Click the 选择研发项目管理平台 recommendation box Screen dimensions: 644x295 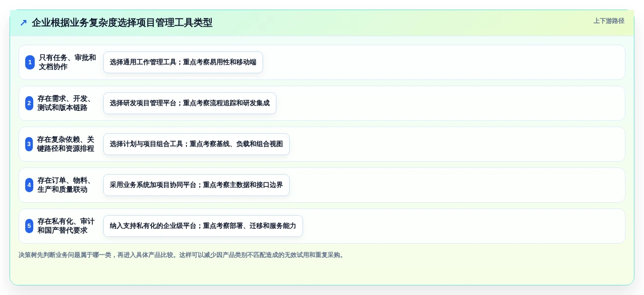tap(190, 103)
